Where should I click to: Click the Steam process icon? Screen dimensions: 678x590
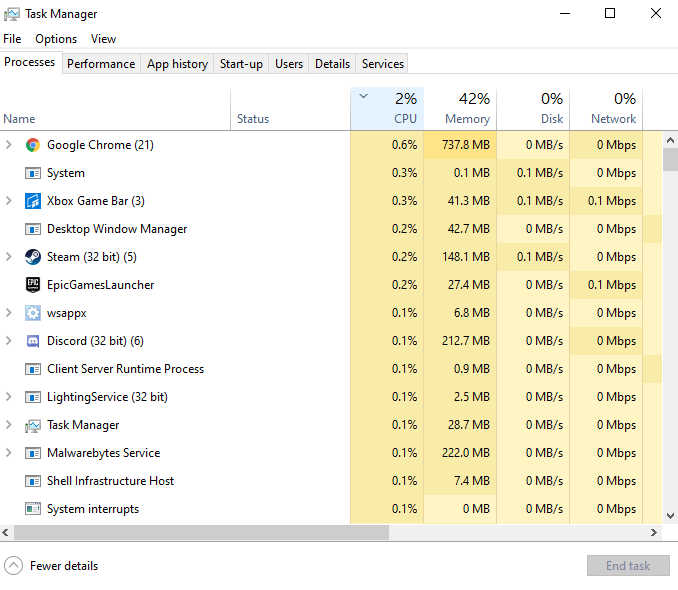pos(33,257)
